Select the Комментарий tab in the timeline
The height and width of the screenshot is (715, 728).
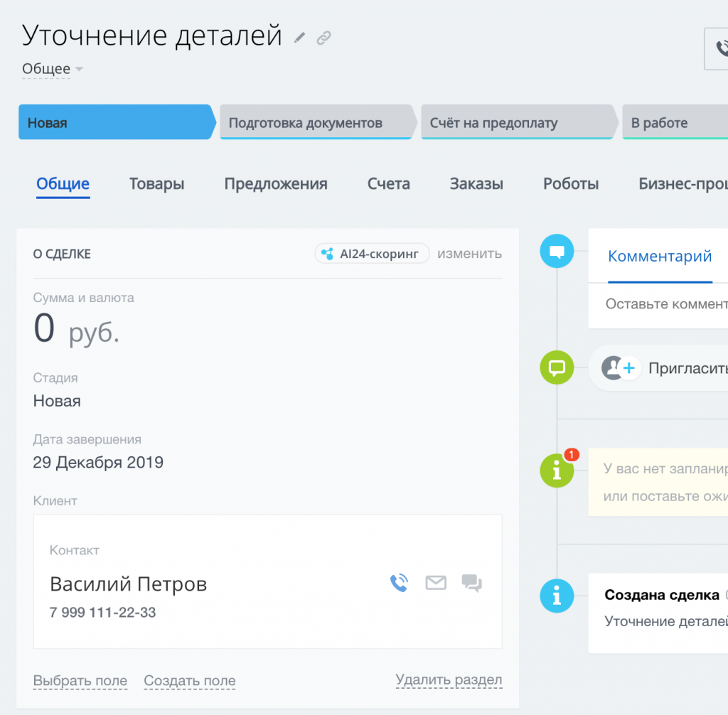tap(660, 256)
